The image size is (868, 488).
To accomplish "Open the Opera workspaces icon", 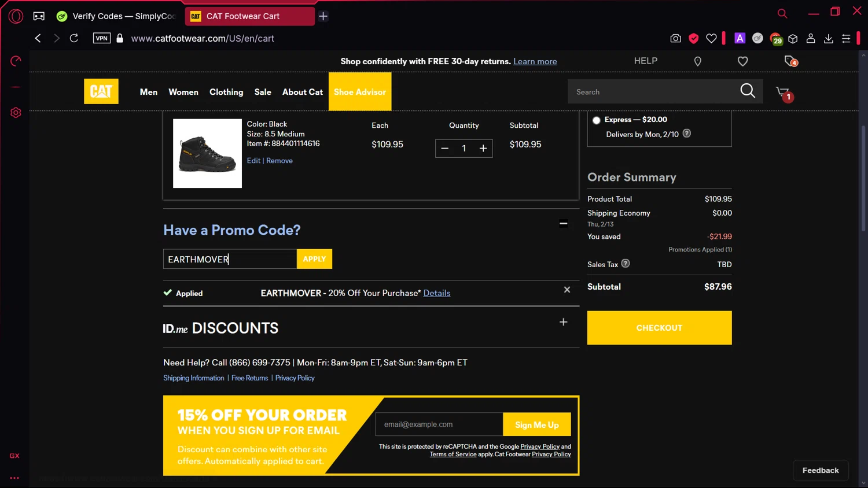I will (x=39, y=16).
